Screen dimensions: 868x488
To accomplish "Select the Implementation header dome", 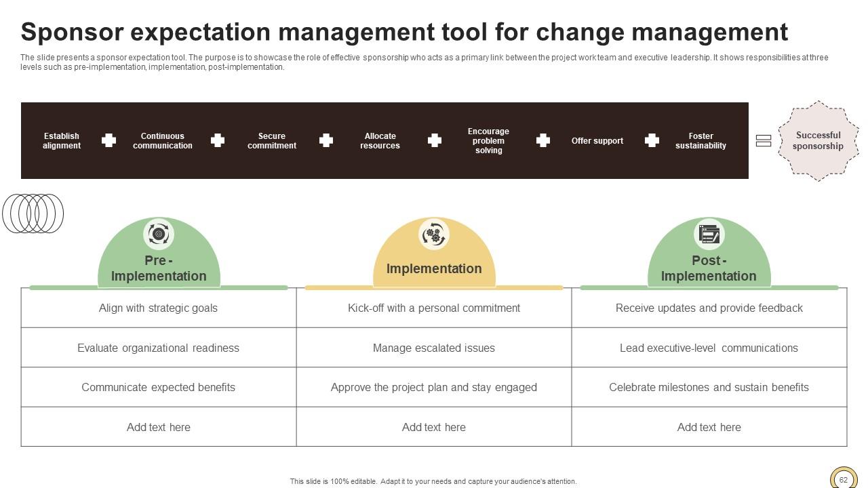I will 434,252.
